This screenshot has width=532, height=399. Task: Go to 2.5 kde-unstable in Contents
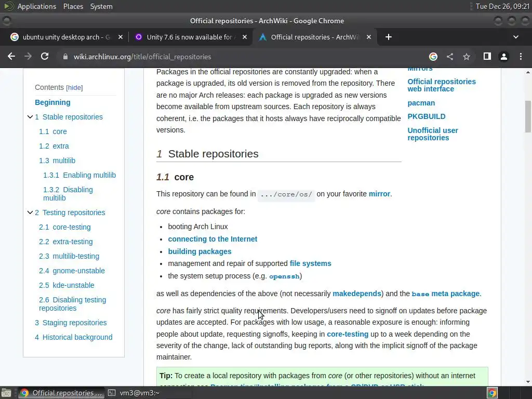(x=66, y=285)
